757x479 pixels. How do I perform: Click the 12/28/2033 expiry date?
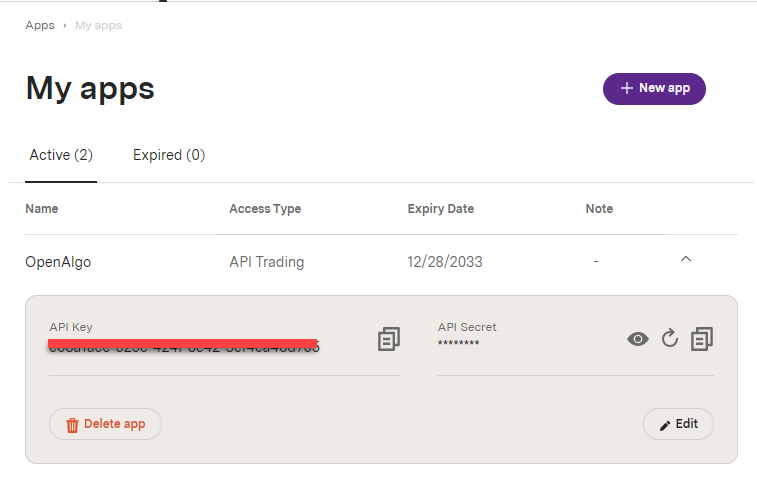pyautogui.click(x=445, y=262)
